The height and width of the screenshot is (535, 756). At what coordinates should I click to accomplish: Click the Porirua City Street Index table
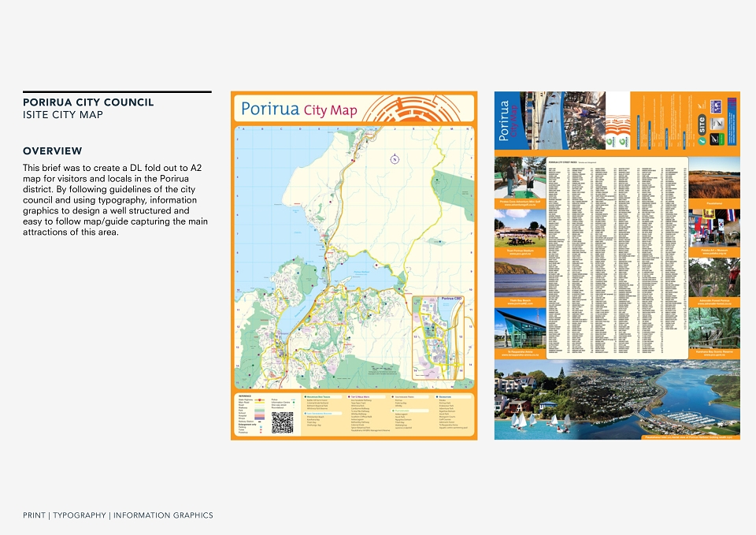[617, 258]
